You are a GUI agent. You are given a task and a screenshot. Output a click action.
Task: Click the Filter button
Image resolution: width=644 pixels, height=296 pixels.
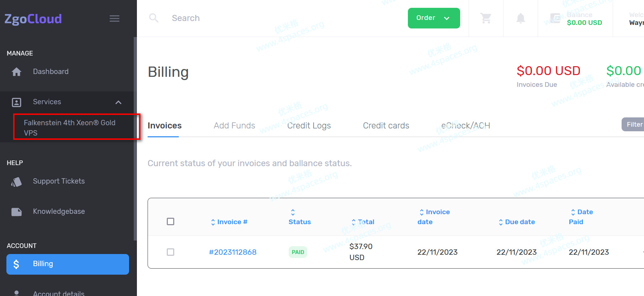[x=634, y=125]
